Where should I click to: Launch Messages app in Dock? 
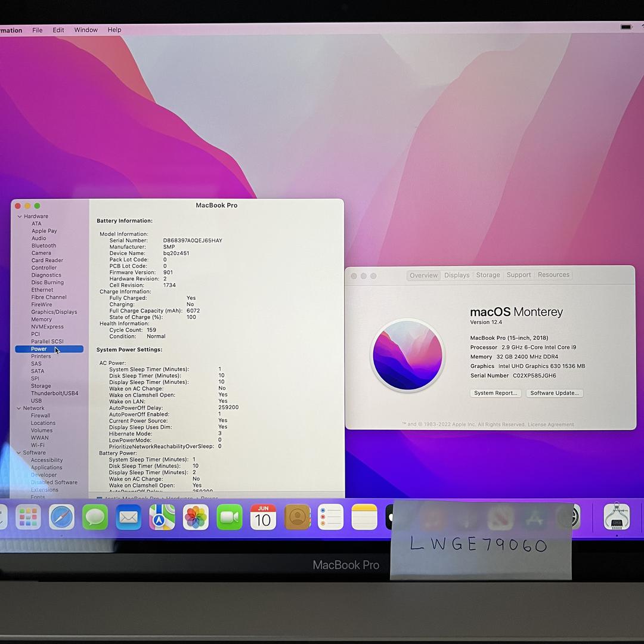[95, 517]
